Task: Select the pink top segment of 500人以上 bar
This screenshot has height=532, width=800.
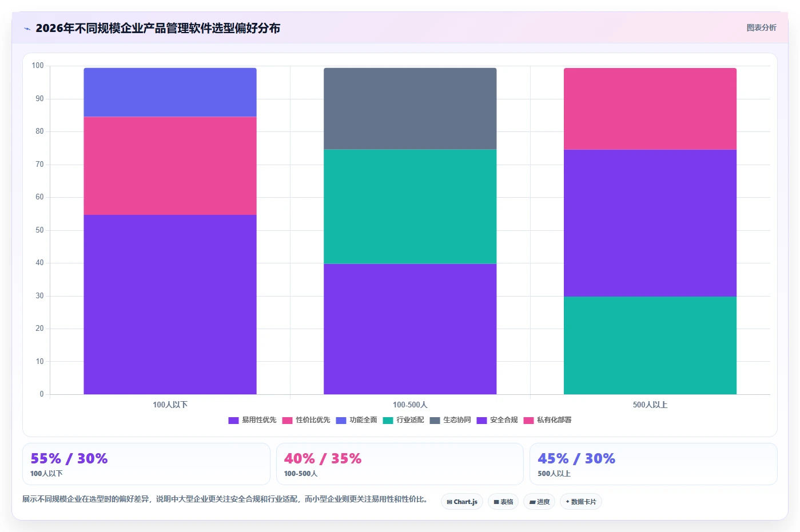Action: (650, 109)
